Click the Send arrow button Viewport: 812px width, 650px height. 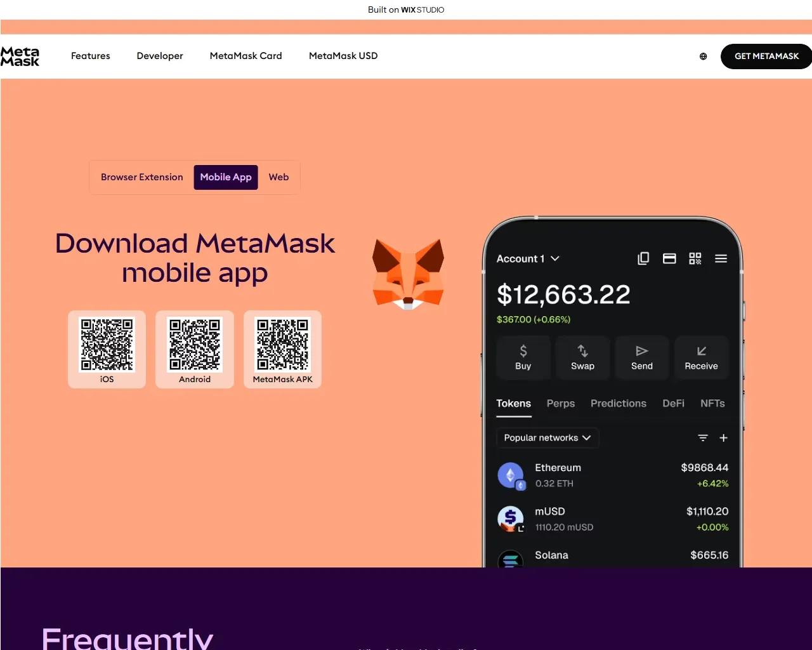click(x=642, y=357)
